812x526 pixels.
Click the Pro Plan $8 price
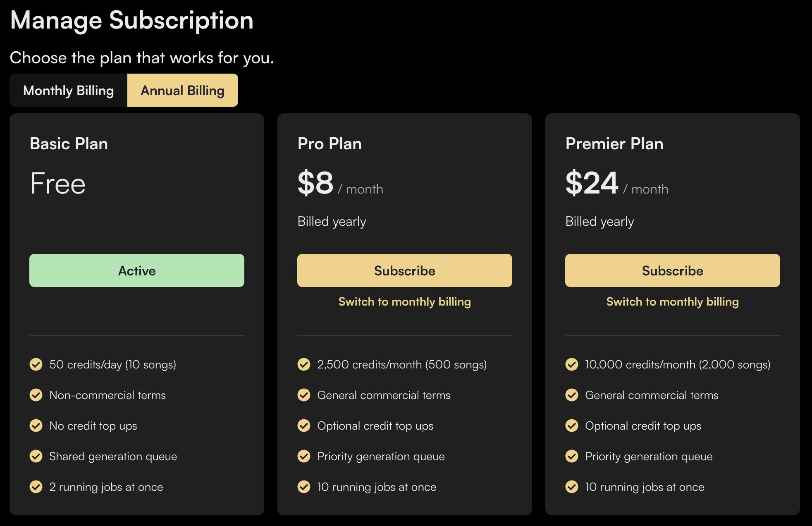(x=315, y=183)
